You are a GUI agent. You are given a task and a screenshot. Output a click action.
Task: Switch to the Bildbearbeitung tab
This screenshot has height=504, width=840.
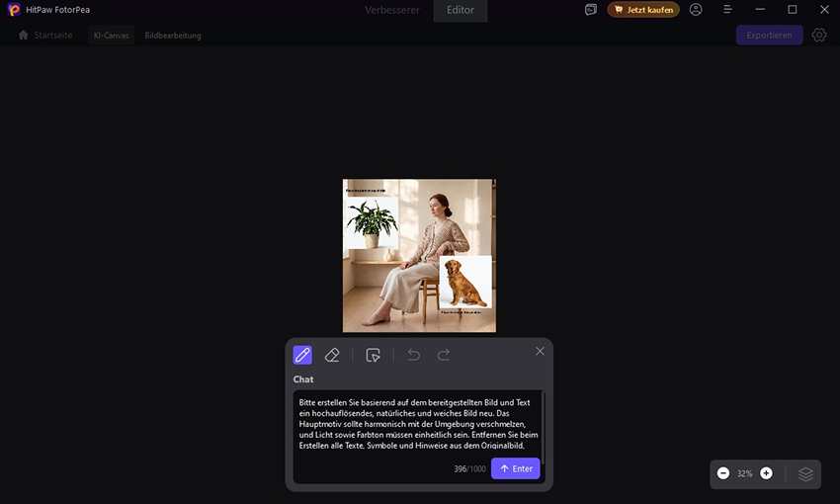point(173,36)
